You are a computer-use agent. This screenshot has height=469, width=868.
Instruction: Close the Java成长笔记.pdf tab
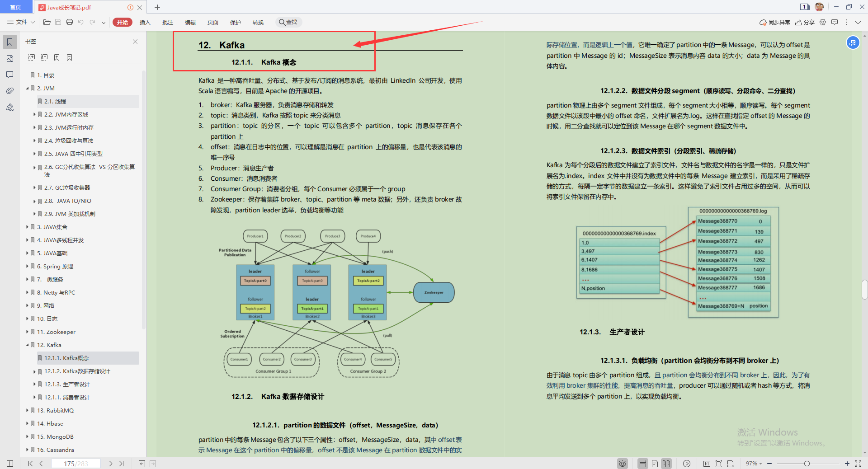coord(140,7)
